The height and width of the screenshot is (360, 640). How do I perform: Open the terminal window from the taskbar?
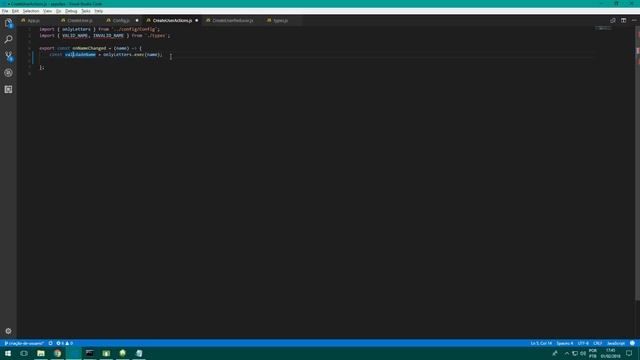pyautogui.click(x=90, y=353)
